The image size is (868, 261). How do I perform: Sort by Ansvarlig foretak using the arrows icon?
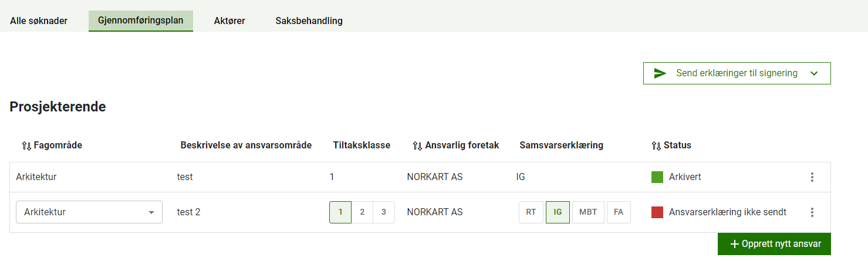point(417,145)
